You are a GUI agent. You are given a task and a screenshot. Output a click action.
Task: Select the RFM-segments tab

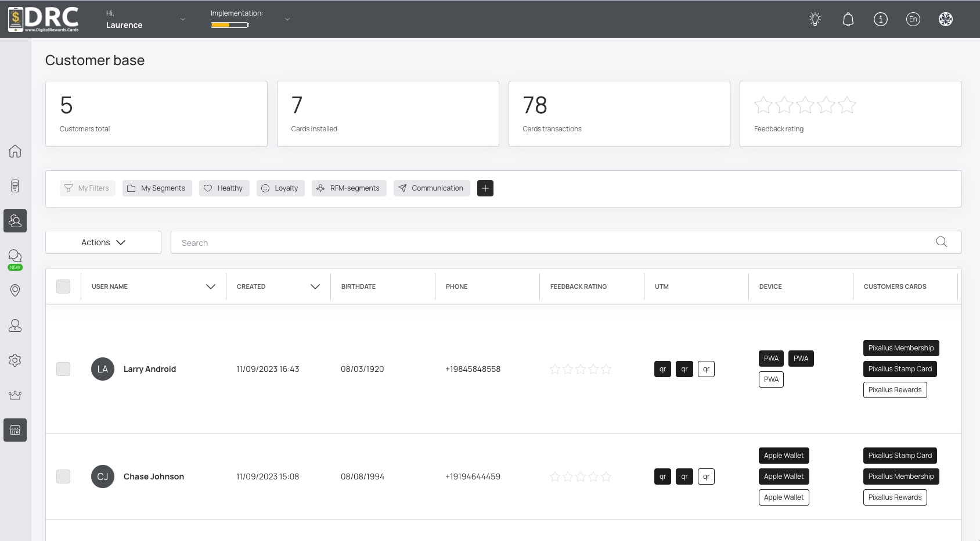pos(349,188)
